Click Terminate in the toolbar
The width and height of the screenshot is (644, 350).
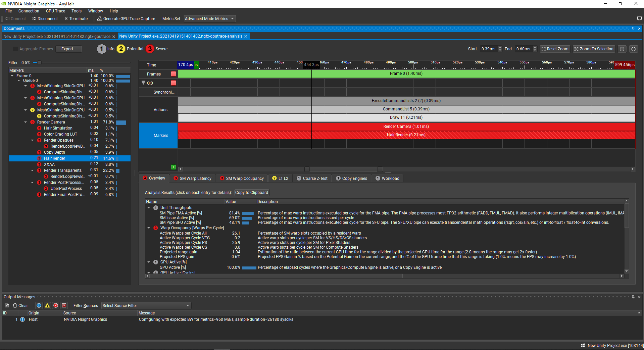[x=76, y=19]
